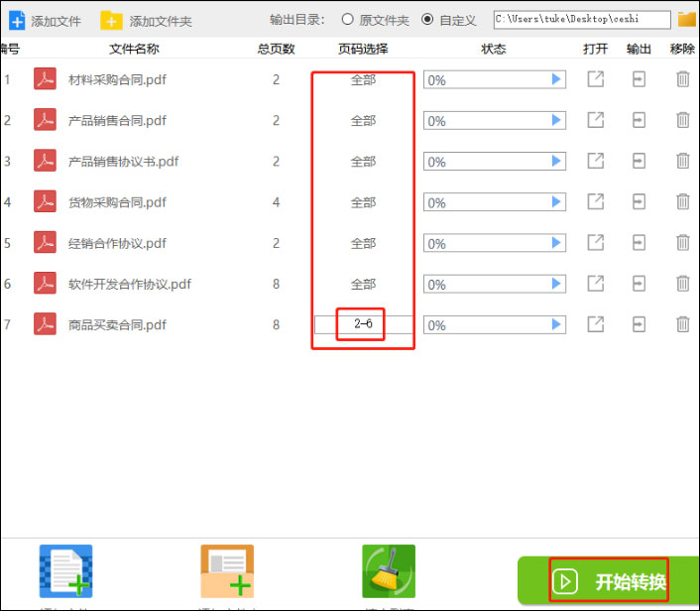Viewport: 700px width, 611px height.
Task: Remove 经销合作协议.pdf from the list
Action: (x=682, y=243)
